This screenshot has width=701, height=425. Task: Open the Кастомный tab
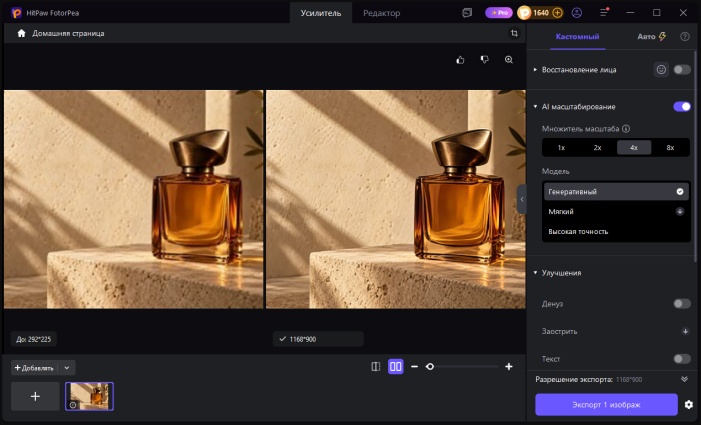577,37
